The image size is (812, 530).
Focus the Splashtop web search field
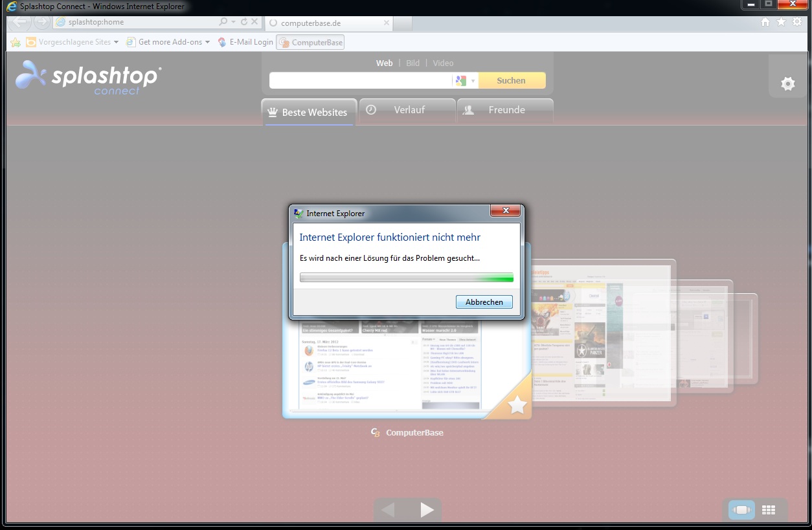pyautogui.click(x=361, y=81)
